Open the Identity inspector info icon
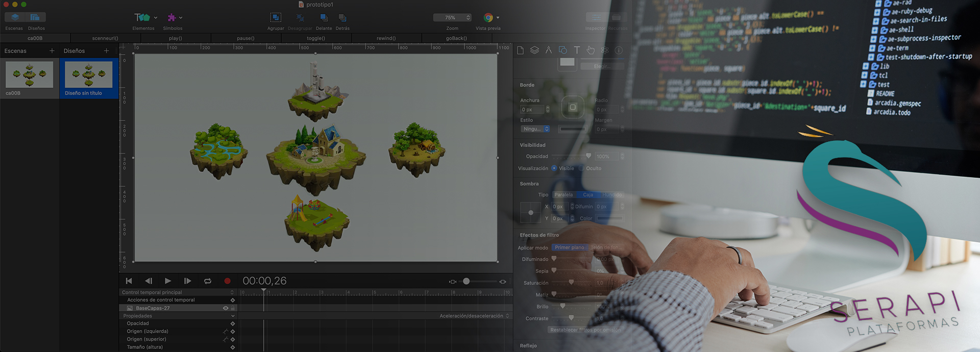Image resolution: width=980 pixels, height=352 pixels. click(619, 50)
